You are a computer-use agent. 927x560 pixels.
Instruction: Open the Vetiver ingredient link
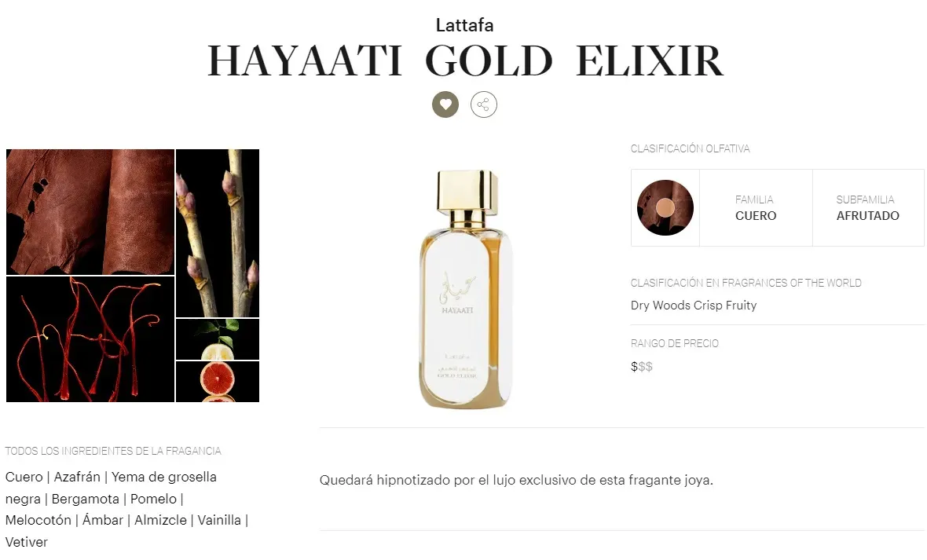click(x=27, y=542)
